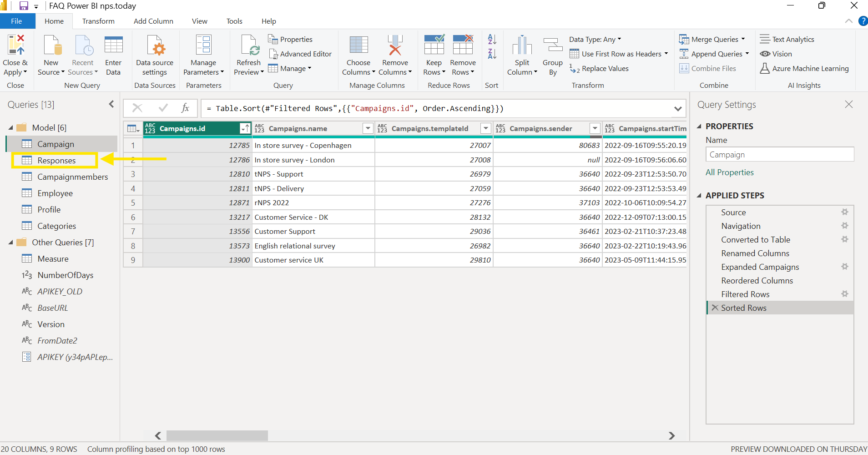Click the Remove Columns icon
The height and width of the screenshot is (455, 868).
pos(394,45)
